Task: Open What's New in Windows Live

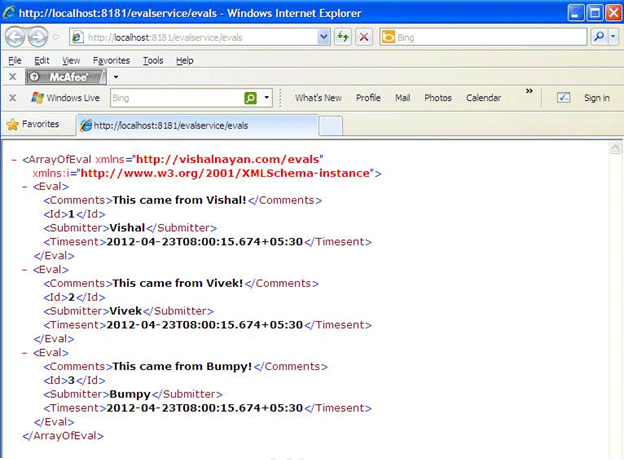Action: coord(318,98)
